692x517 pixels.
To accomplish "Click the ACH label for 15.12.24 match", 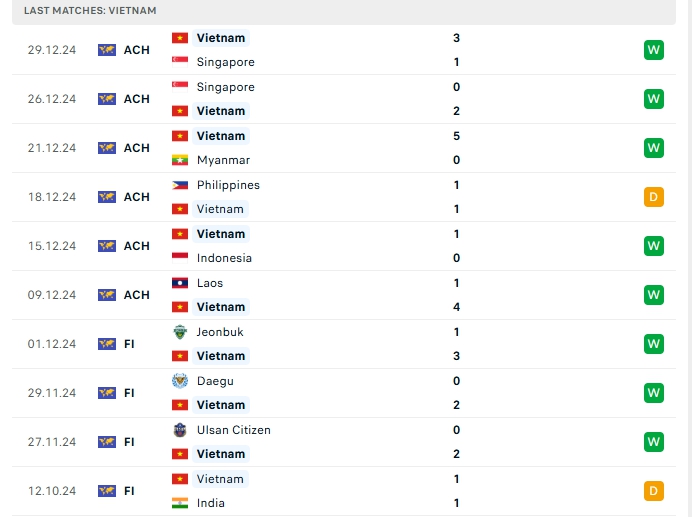I will tap(137, 246).
